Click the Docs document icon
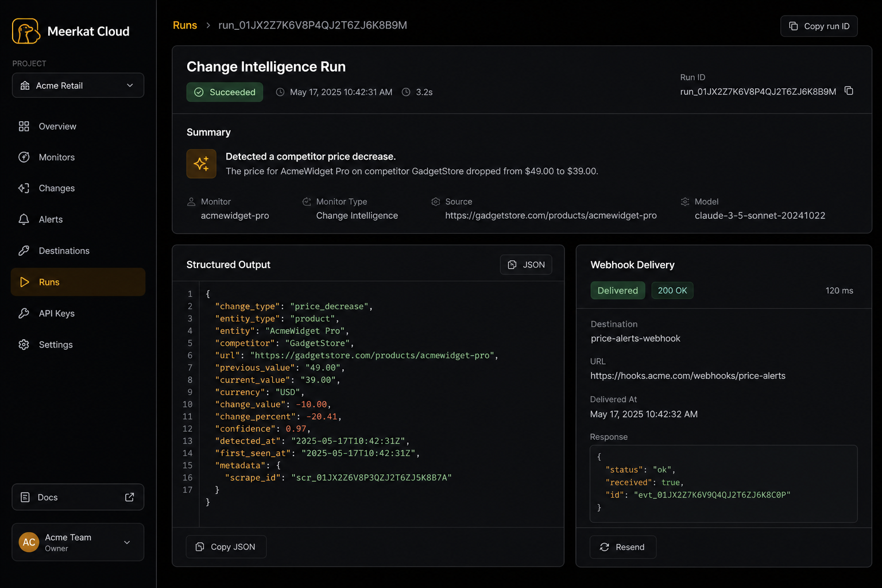 point(25,497)
